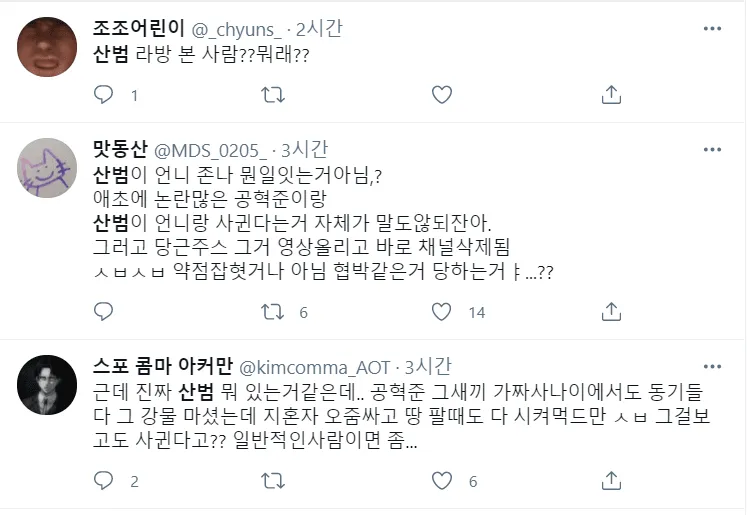
Task: Like 맛동산's tweet with 14 likes
Action: [441, 312]
